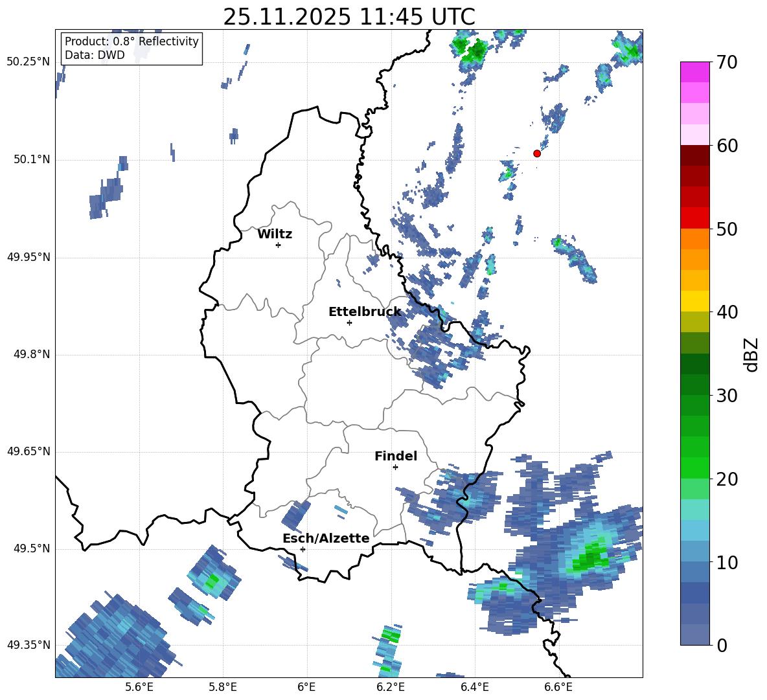This screenshot has height=700, width=767.
Task: Click longitude label 6.2°E
Action: click(391, 687)
